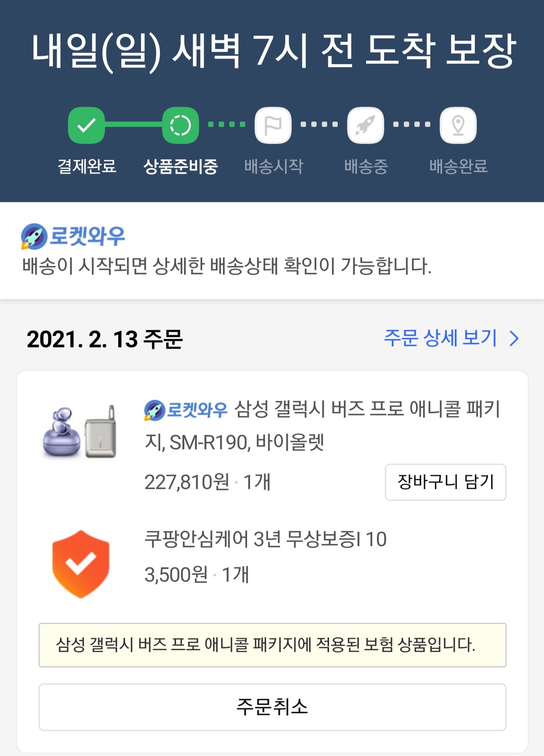The height and width of the screenshot is (756, 544).
Task: Tap the 상품준비중 step label
Action: pos(181,166)
